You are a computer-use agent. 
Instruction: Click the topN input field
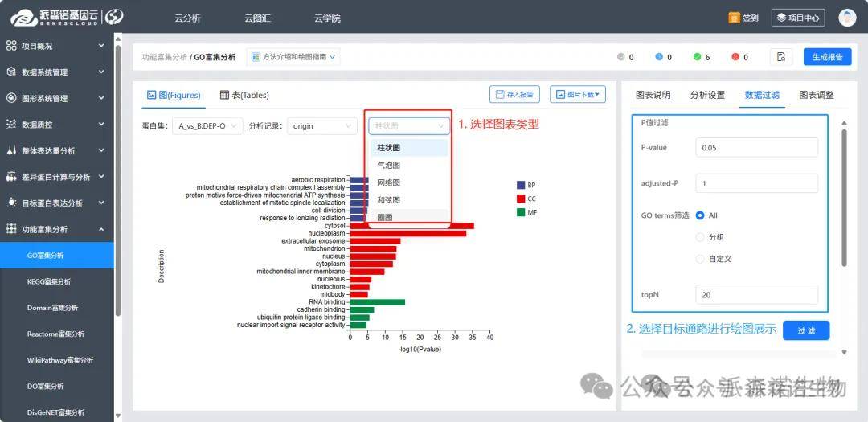pos(756,295)
